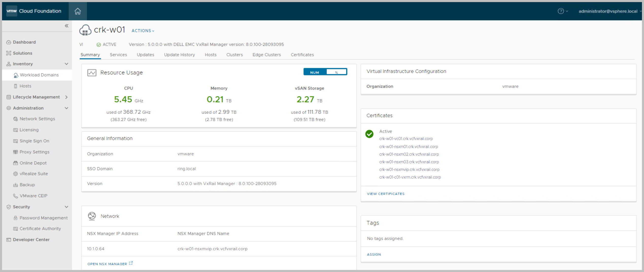Expand the Lifecycle Management section
Viewport: 644px width, 272px height.
pos(66,97)
